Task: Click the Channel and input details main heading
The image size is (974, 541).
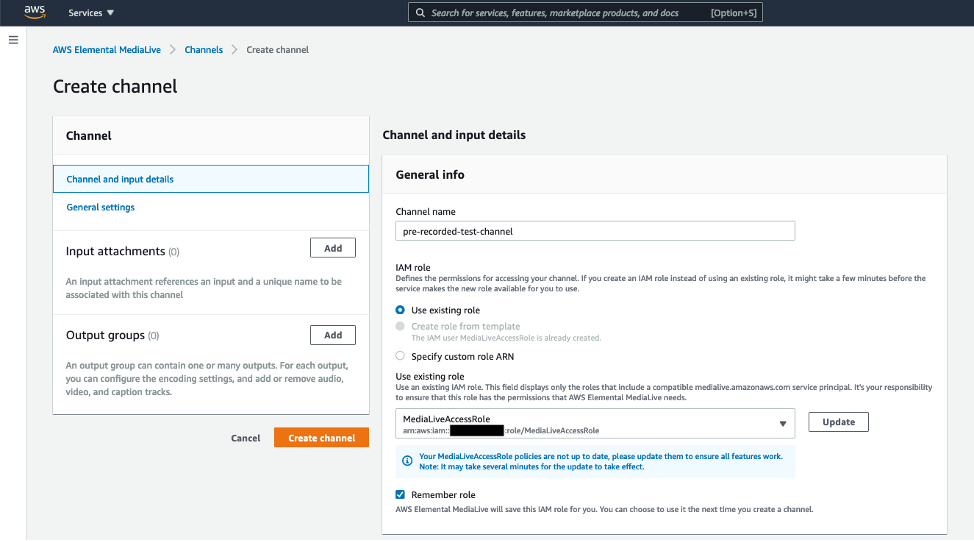Action: tap(454, 135)
